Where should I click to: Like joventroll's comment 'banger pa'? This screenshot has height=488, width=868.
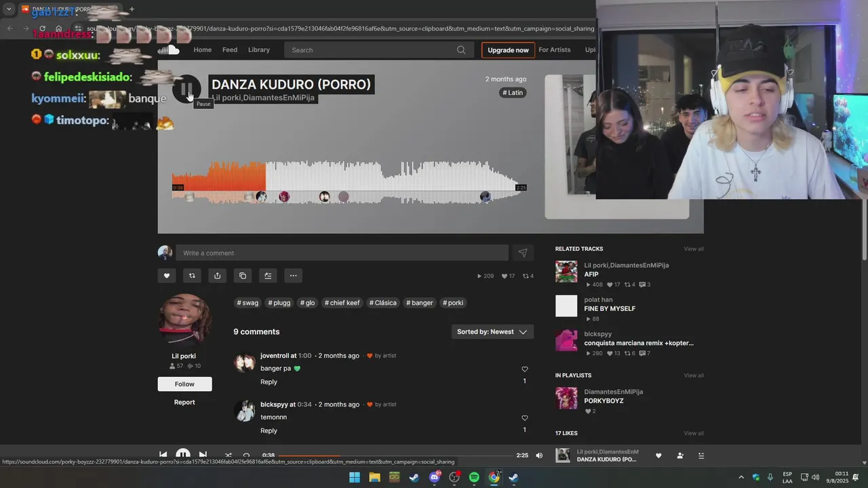[524, 369]
